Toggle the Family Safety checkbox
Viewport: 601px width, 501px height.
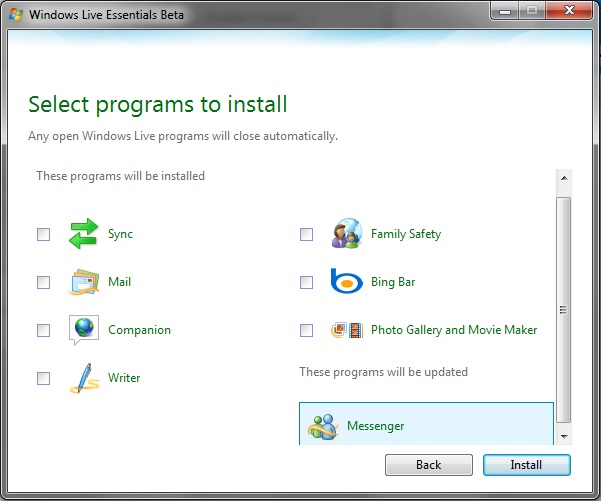click(x=306, y=234)
